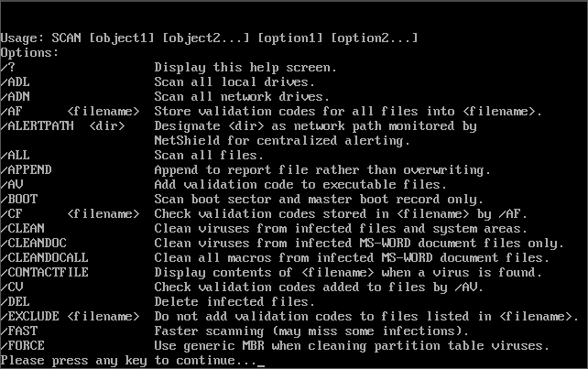Click the /BOOT option label
The height and width of the screenshot is (369, 588).
click(x=19, y=200)
